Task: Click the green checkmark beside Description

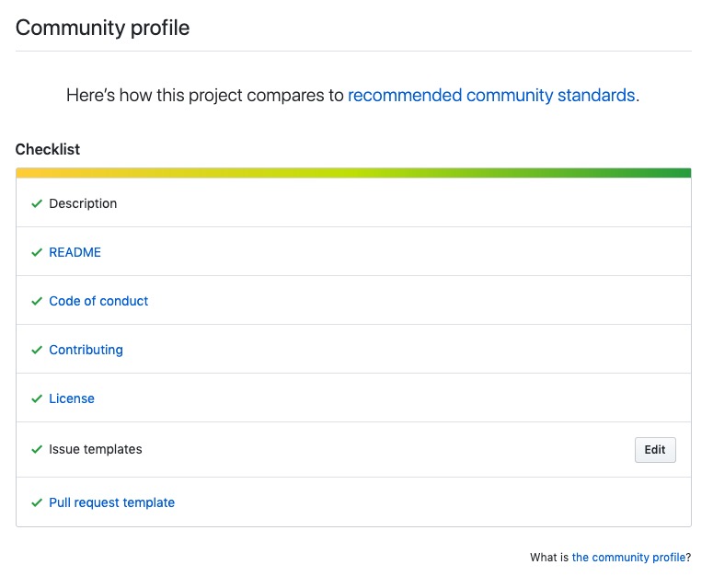Action: (x=37, y=203)
